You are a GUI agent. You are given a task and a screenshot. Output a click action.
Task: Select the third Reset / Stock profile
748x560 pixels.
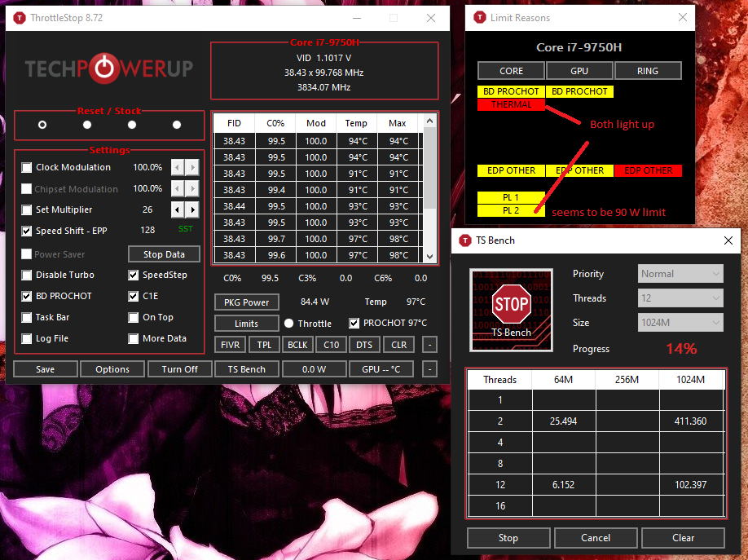pos(132,125)
